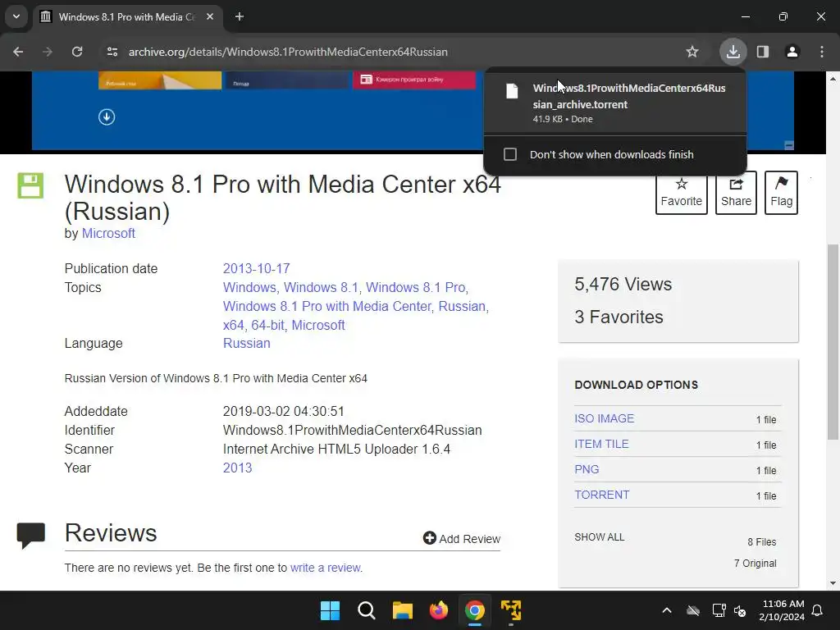This screenshot has height=630, width=840.
Task: Click the browser back arrow
Action: [18, 52]
